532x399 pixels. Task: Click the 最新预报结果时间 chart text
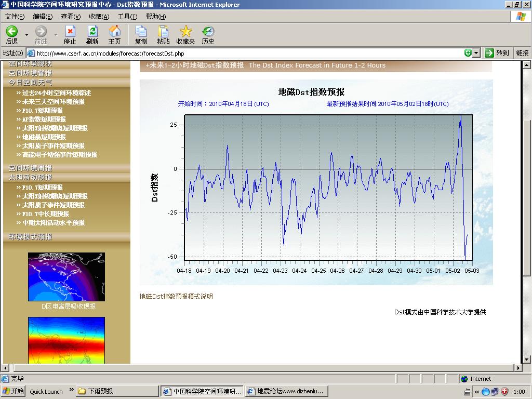pyautogui.click(x=388, y=104)
